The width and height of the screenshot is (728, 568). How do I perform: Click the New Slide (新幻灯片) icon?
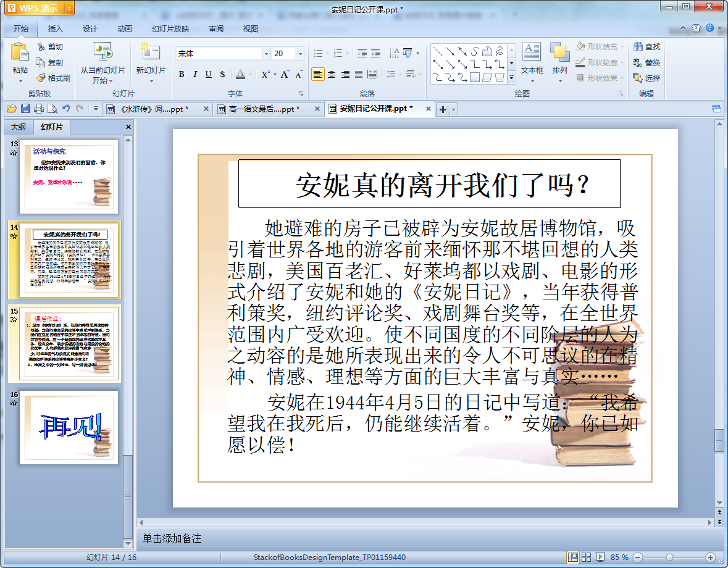(x=151, y=52)
